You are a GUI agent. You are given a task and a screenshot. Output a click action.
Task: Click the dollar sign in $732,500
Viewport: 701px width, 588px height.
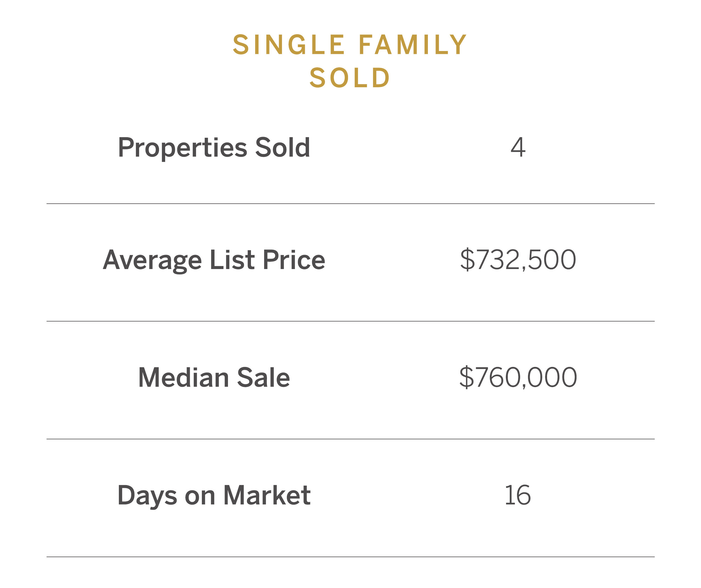[467, 260]
